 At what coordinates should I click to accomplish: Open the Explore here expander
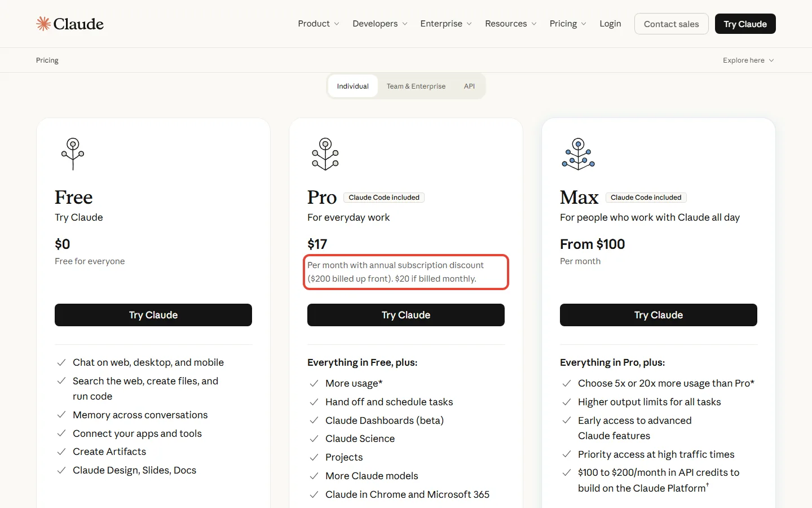(748, 60)
